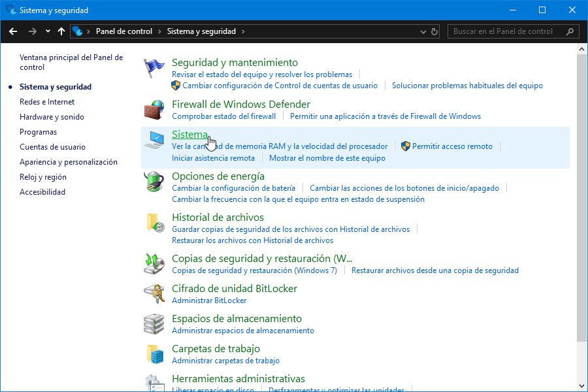
Task: Click Permitir acceso remoto link
Action: 452,146
